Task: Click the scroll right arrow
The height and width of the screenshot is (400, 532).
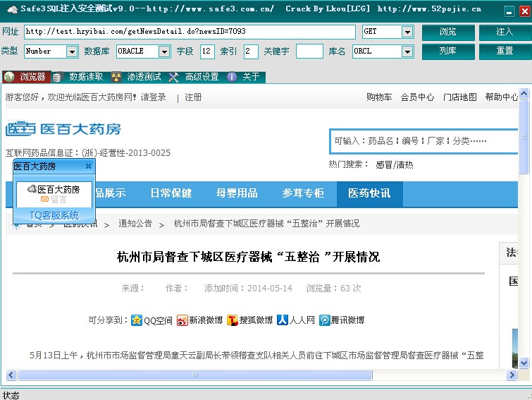Action: pyautogui.click(x=512, y=375)
